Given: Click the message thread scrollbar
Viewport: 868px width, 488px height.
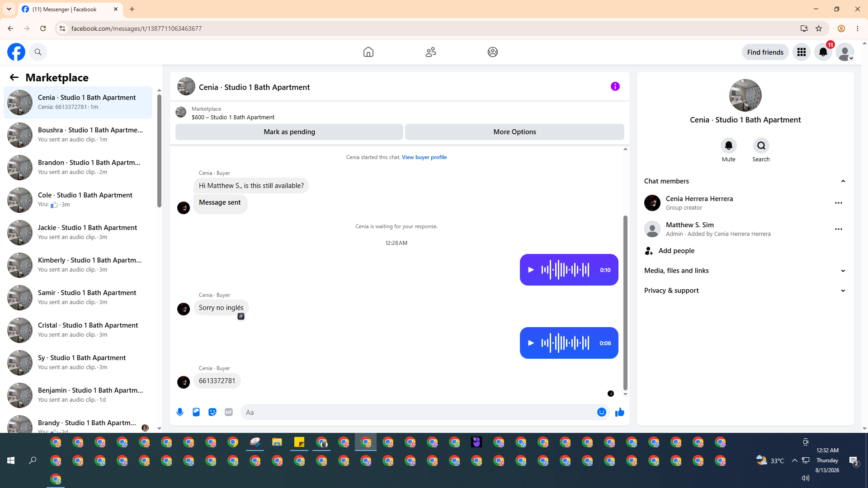Looking at the screenshot, I should click(625, 302).
